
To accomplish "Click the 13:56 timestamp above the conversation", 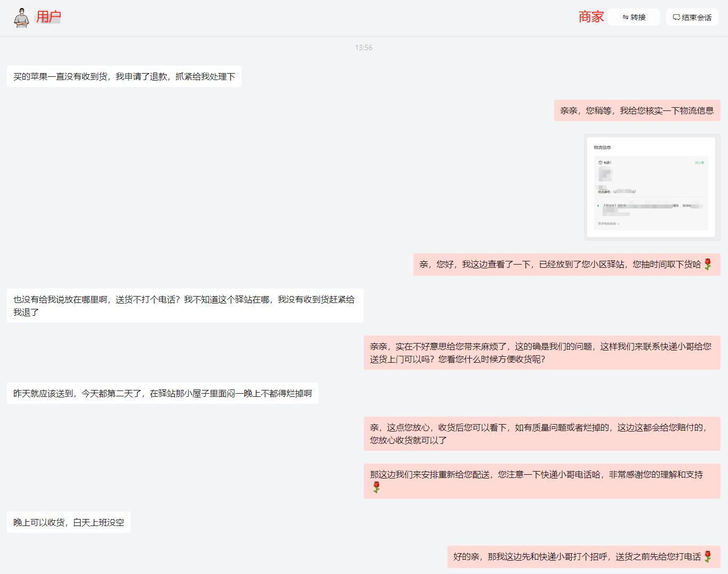I will coord(364,47).
